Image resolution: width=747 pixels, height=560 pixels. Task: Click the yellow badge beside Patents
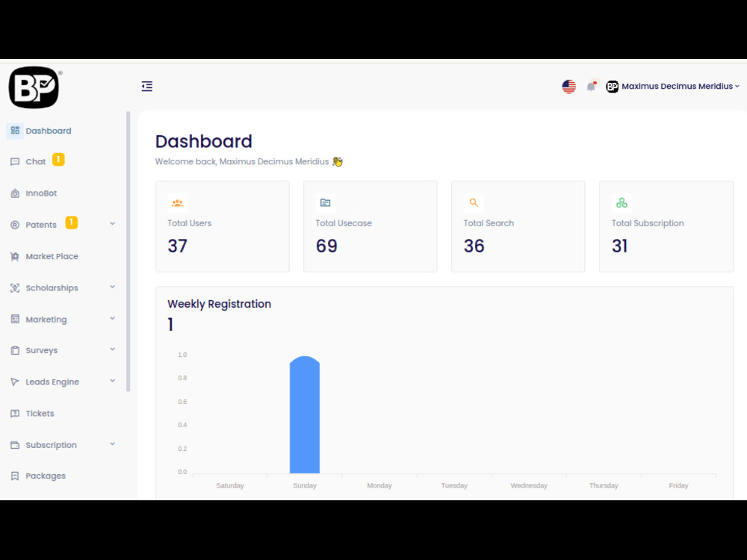[71, 223]
